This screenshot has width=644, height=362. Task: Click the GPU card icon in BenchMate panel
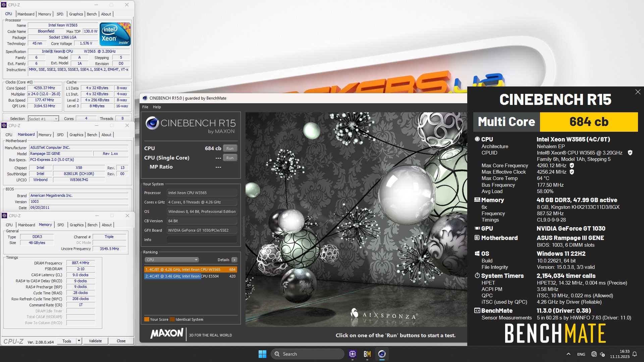(477, 228)
